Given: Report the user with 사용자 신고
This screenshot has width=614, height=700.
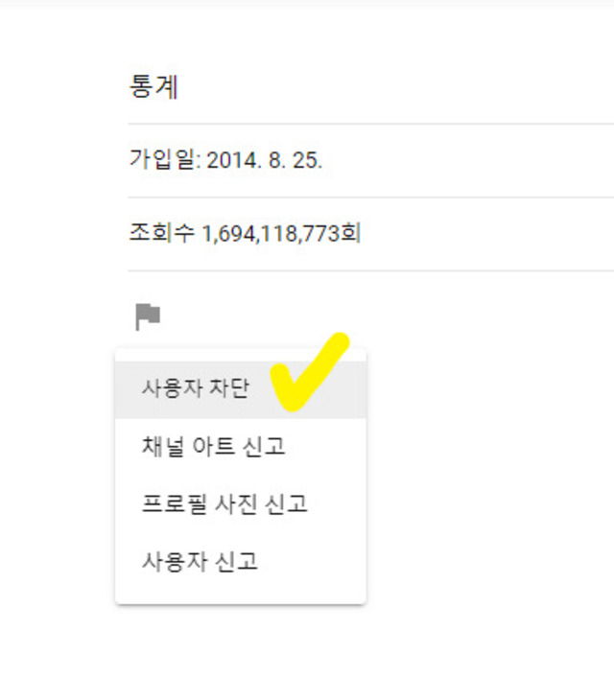Looking at the screenshot, I should point(241,561).
